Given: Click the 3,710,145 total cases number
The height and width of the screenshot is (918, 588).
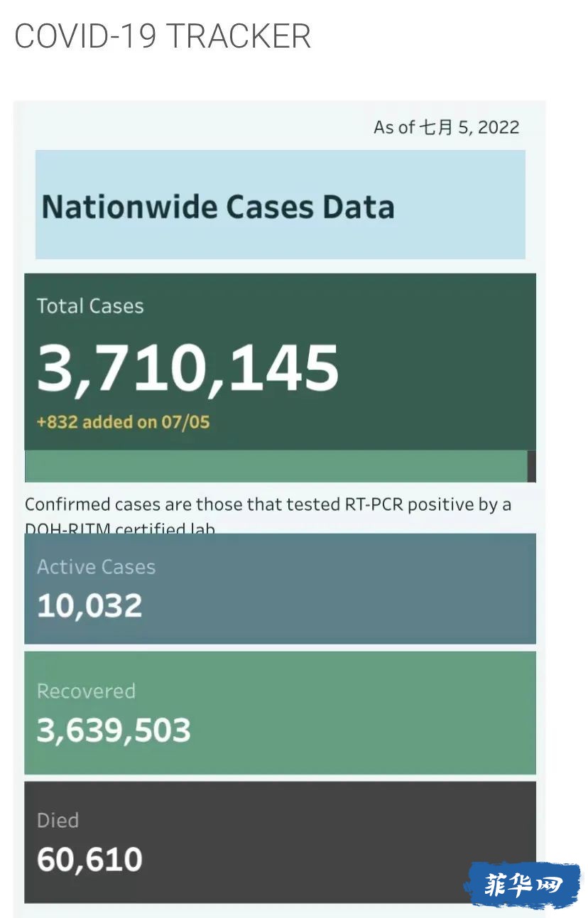Looking at the screenshot, I should click(188, 368).
